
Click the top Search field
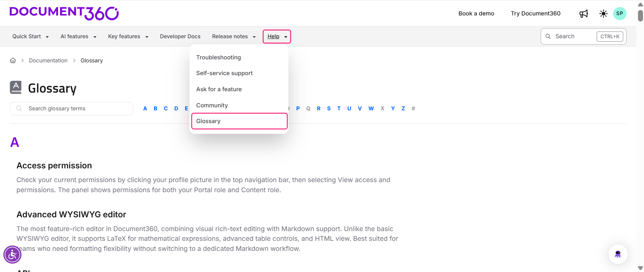pyautogui.click(x=583, y=36)
